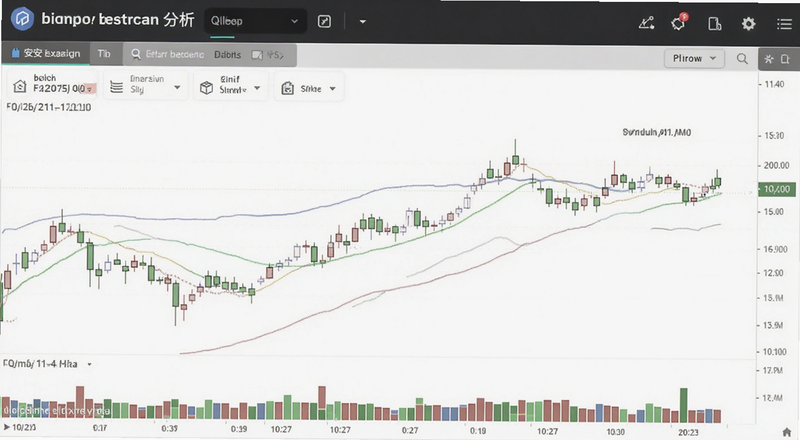Open the small caret menu after the divider
This screenshot has width=800, height=440.
click(363, 21)
